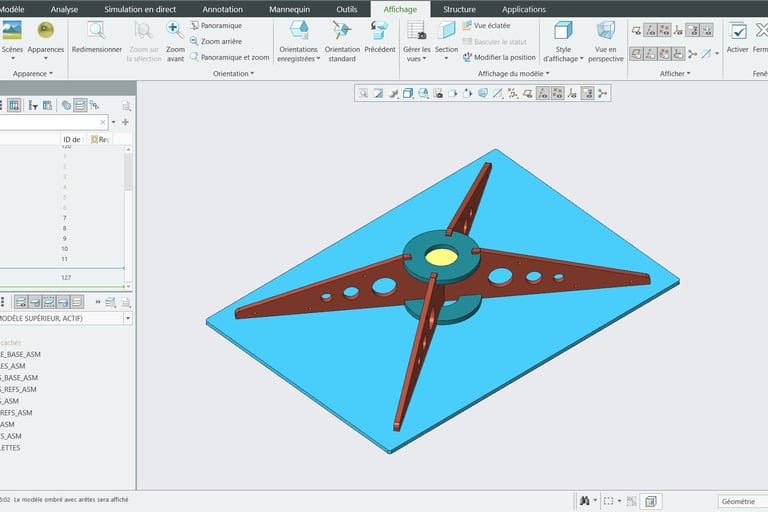Image resolution: width=768 pixels, height=512 pixels.
Task: Click the in-graphics zoom-in window icon
Action: point(378,93)
